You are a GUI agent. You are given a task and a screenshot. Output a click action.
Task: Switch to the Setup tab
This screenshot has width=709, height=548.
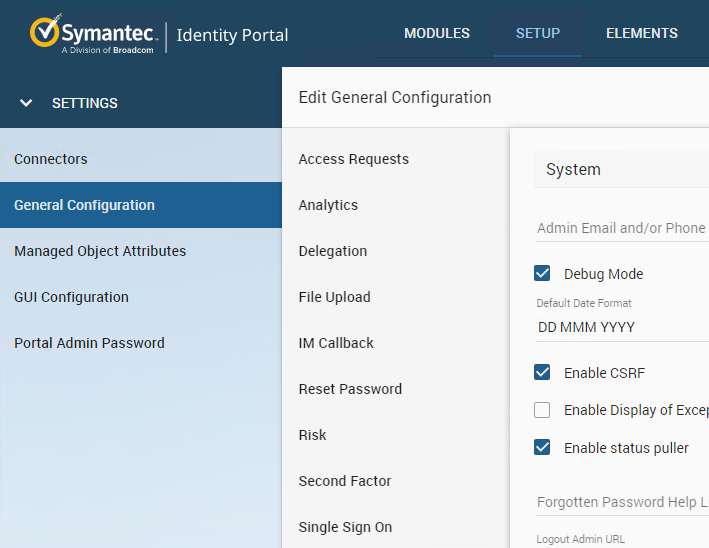coord(537,33)
